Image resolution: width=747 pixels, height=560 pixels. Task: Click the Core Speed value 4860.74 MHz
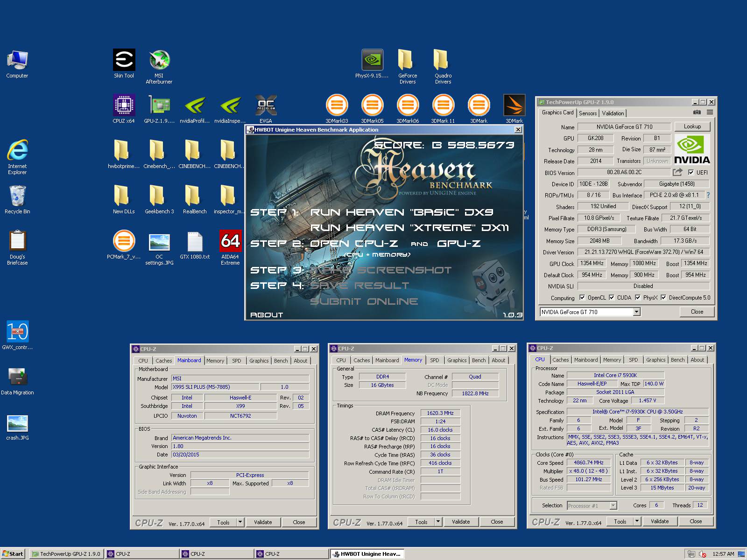(589, 462)
